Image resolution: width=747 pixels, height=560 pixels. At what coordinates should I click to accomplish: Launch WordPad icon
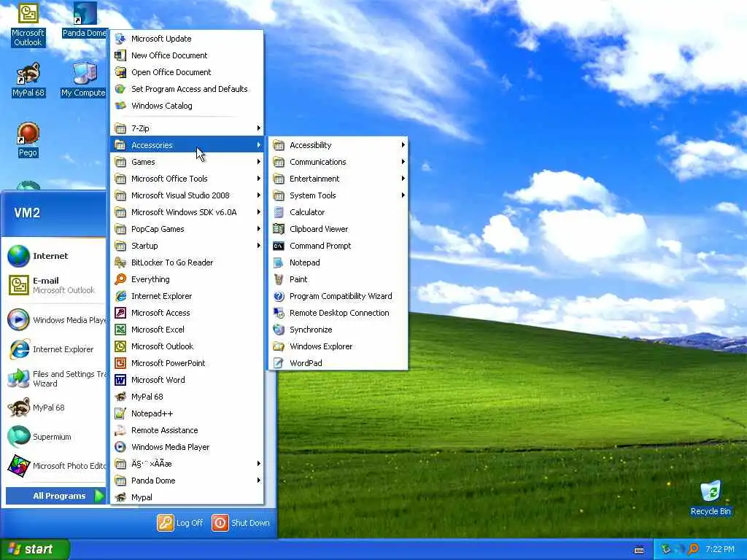[279, 363]
